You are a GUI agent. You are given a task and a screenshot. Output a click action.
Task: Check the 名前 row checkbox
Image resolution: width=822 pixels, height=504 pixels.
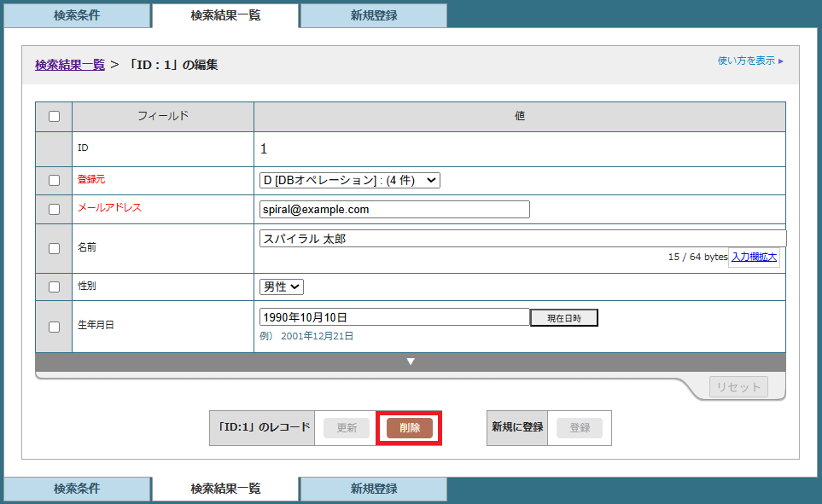click(53, 246)
